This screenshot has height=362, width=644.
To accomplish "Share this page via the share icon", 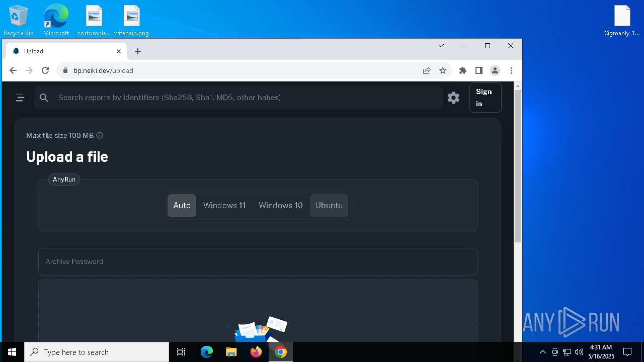I will pos(427,70).
